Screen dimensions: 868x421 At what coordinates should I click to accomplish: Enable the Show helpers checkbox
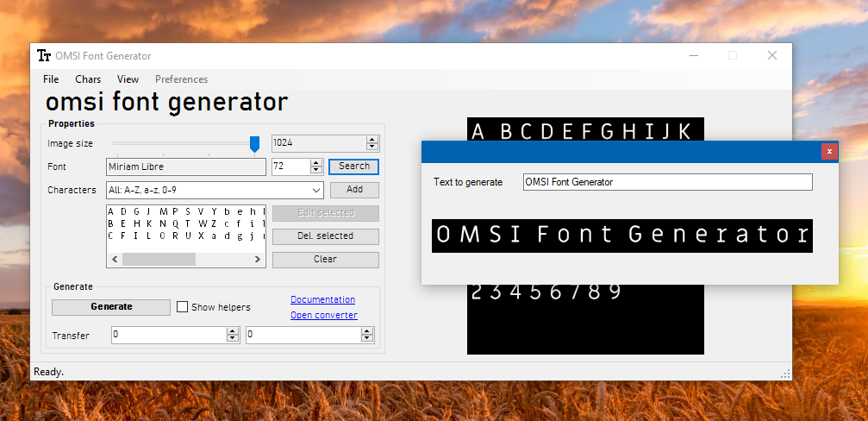tap(182, 307)
